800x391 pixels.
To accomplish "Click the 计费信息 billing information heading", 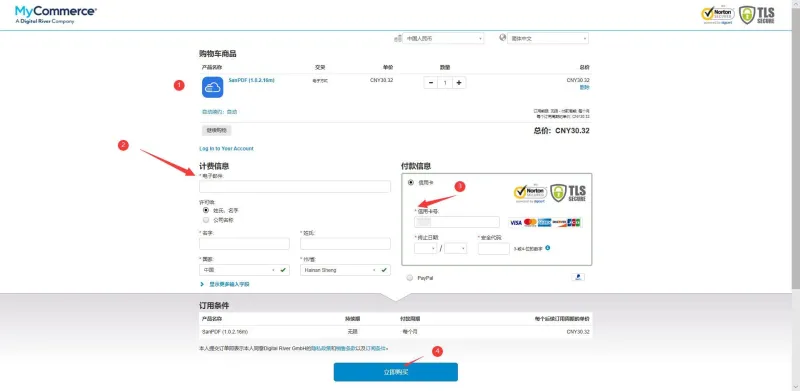I will pyautogui.click(x=214, y=166).
